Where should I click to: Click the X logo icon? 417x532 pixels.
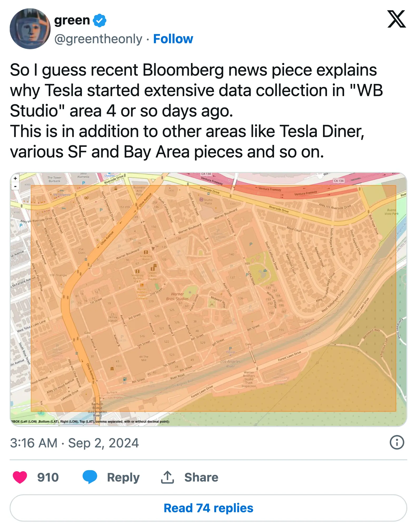[396, 19]
